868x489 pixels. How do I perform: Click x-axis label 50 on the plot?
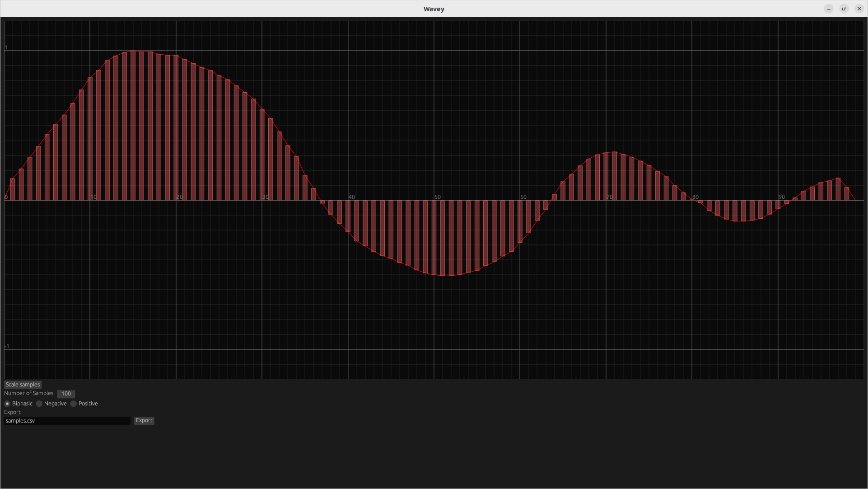[x=437, y=197]
